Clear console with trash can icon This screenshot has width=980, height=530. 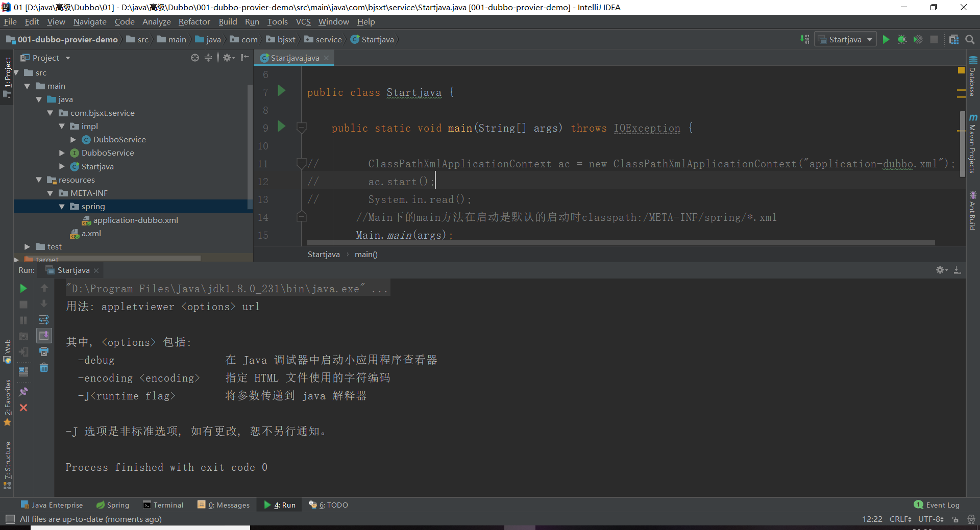(44, 367)
